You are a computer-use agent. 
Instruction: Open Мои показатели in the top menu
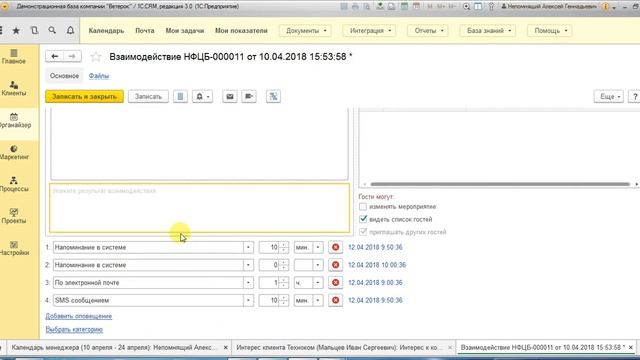241,31
